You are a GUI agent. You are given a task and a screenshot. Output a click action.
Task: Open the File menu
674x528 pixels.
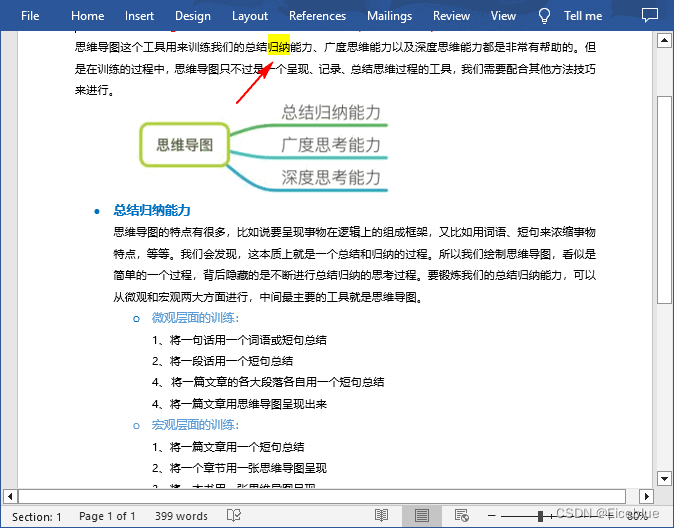30,16
